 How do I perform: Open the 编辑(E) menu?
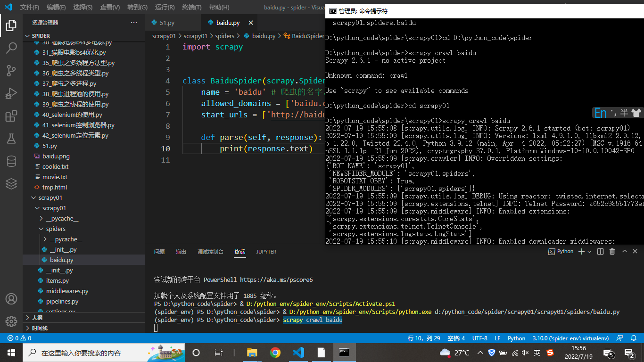[x=56, y=8]
